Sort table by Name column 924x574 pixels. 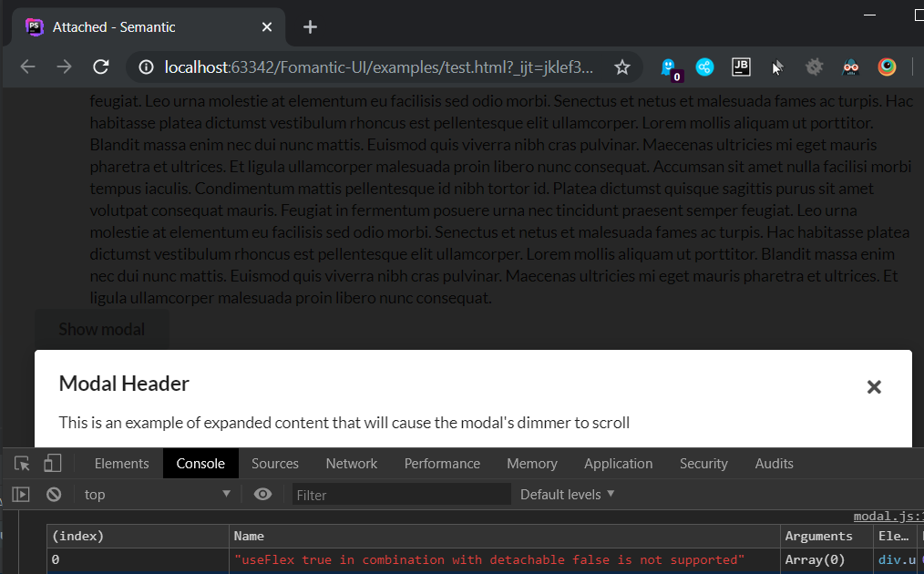[505, 537]
